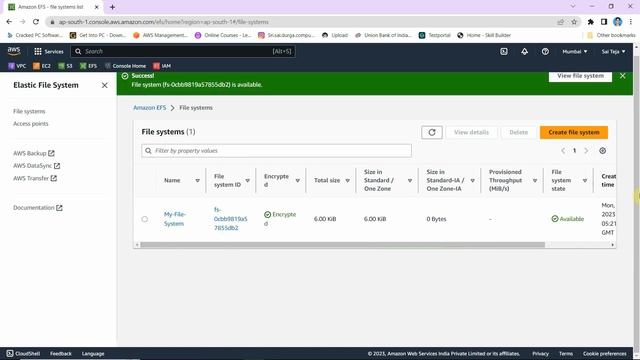Image resolution: width=640 pixels, height=360 pixels.
Task: Go to Amazon EFS breadcrumb
Action: [149, 108]
